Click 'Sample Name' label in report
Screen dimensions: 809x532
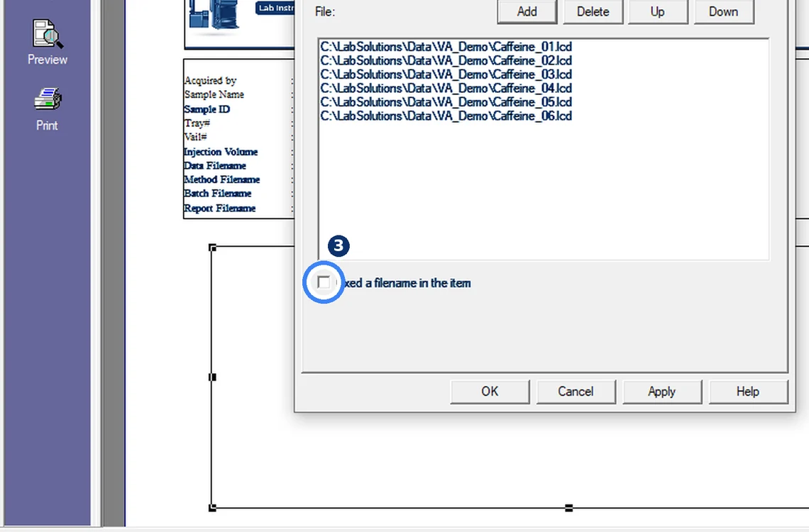214,95
